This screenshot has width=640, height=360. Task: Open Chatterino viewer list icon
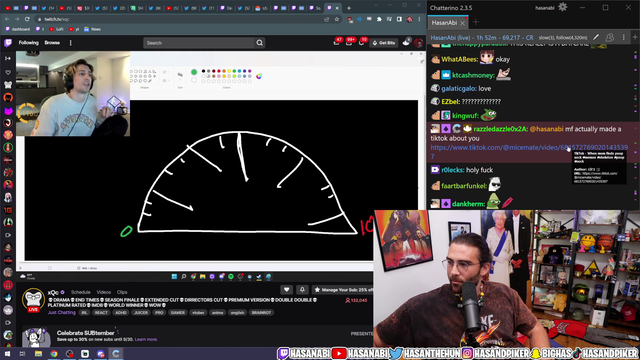[x=609, y=37]
